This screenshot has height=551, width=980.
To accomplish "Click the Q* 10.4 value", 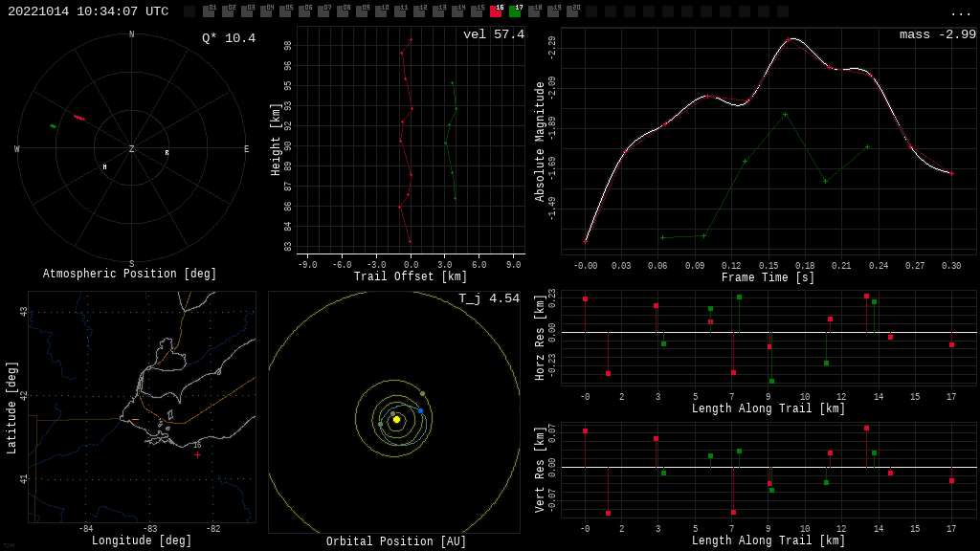I will (x=229, y=38).
